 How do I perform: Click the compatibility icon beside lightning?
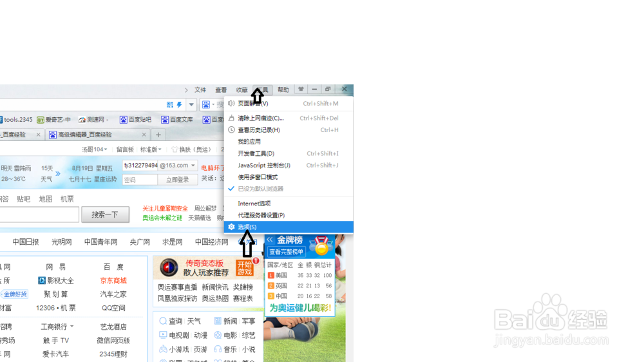coord(169,105)
